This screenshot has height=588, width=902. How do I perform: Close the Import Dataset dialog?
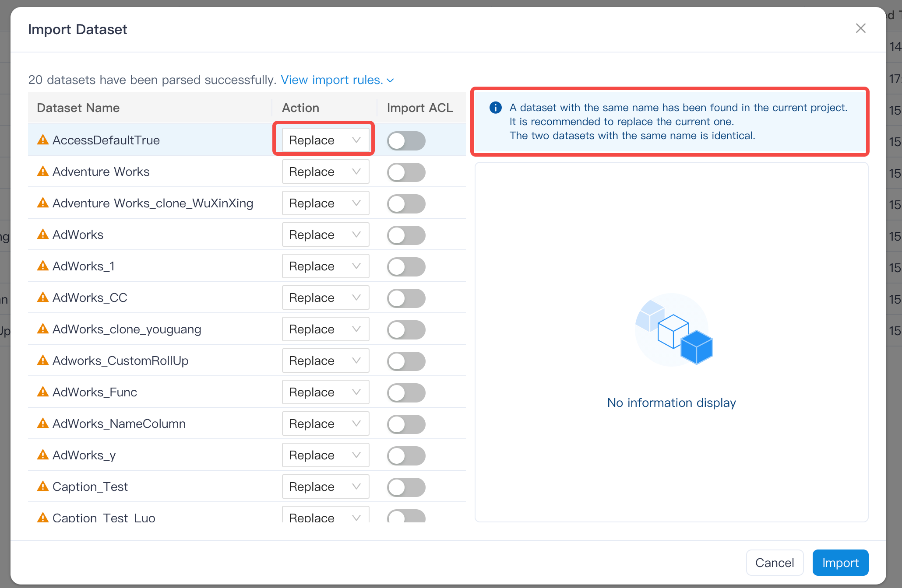[861, 28]
